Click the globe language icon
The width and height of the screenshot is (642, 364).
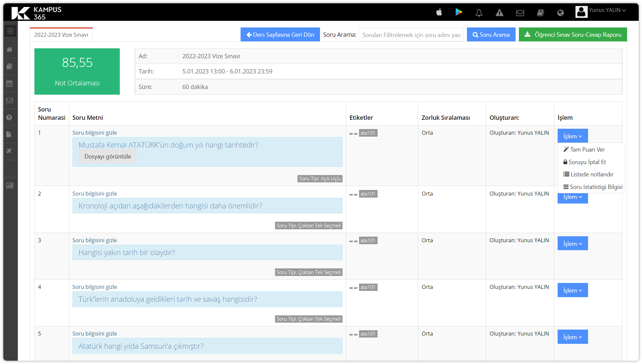(560, 13)
